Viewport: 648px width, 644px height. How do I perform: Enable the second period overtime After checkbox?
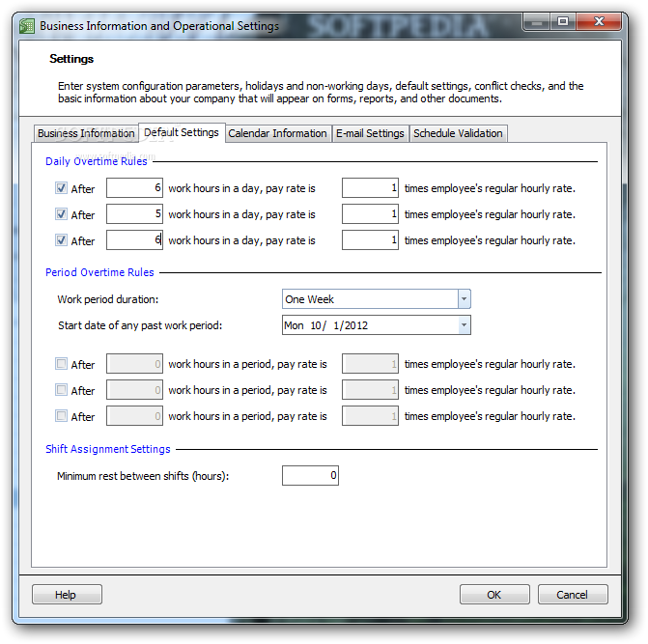61,390
